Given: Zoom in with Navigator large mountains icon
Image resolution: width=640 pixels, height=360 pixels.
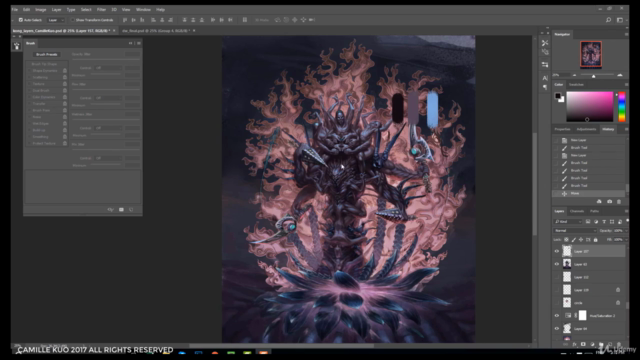Looking at the screenshot, I should (620, 75).
